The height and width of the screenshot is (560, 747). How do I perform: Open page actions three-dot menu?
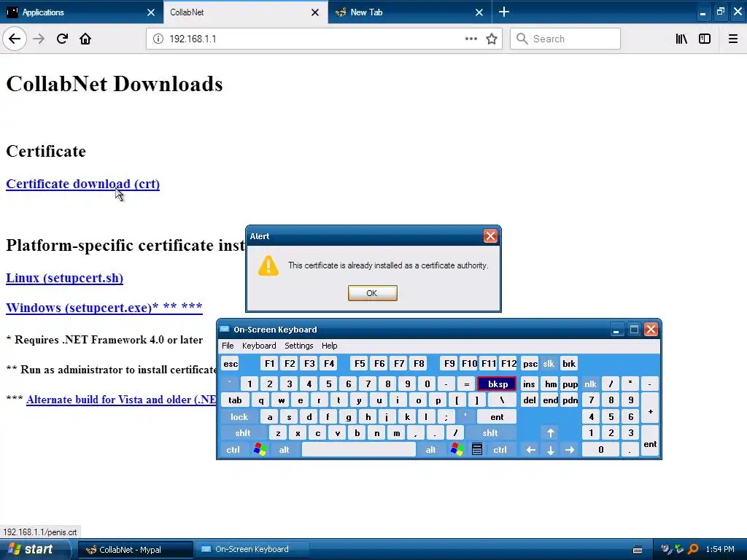pyautogui.click(x=471, y=39)
